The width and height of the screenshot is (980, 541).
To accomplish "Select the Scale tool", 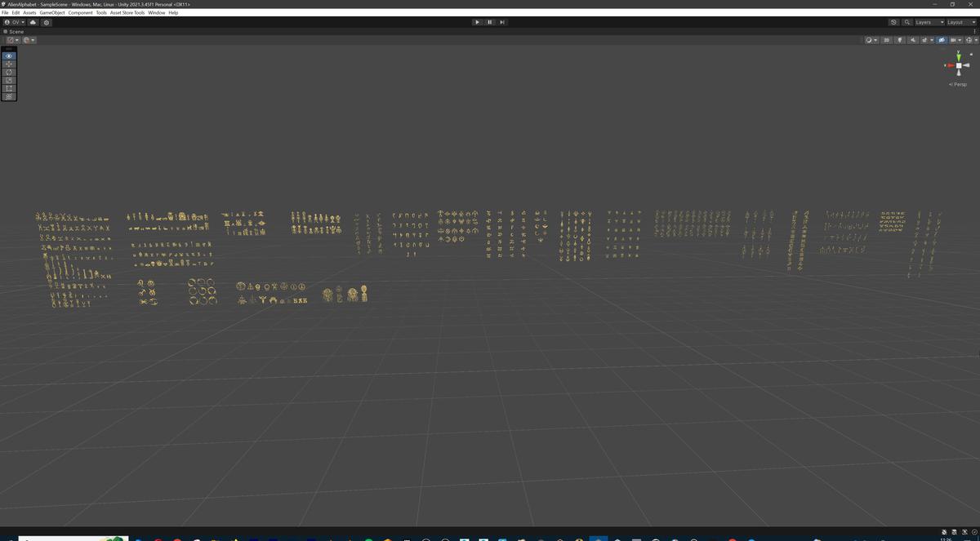I will point(8,80).
